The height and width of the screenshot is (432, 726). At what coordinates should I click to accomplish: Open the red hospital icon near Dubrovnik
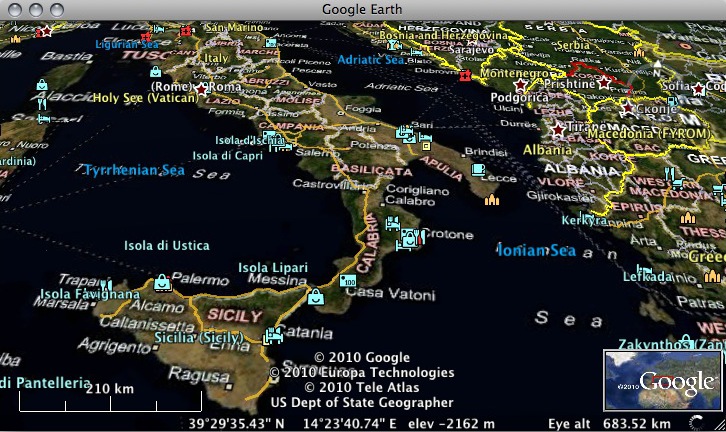point(465,75)
